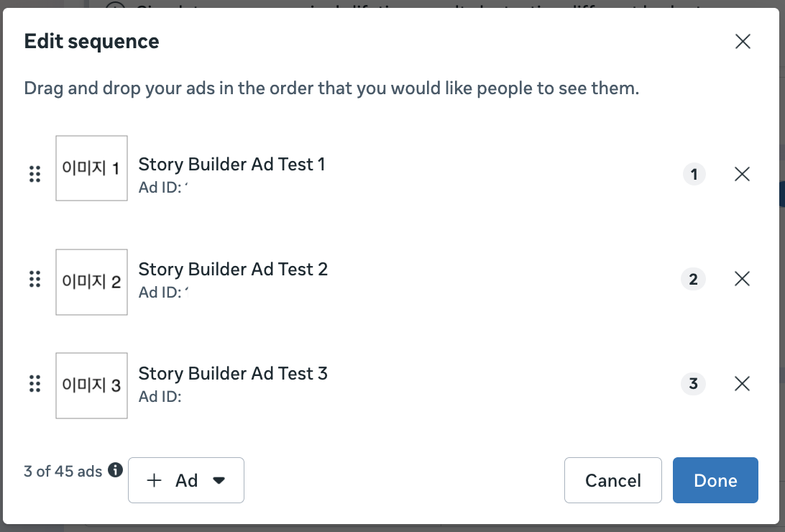785x532 pixels.
Task: Select the 이미지 2 thumbnail
Action: (x=91, y=282)
